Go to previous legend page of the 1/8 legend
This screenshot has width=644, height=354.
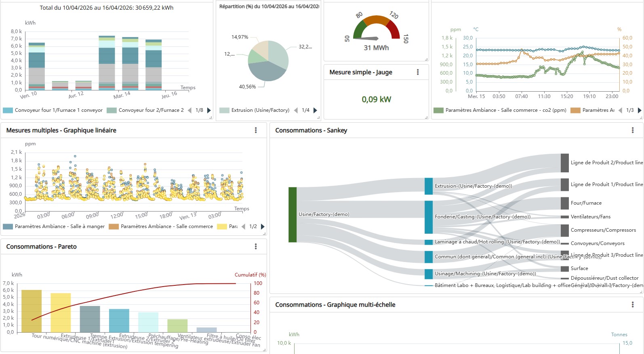tap(189, 110)
